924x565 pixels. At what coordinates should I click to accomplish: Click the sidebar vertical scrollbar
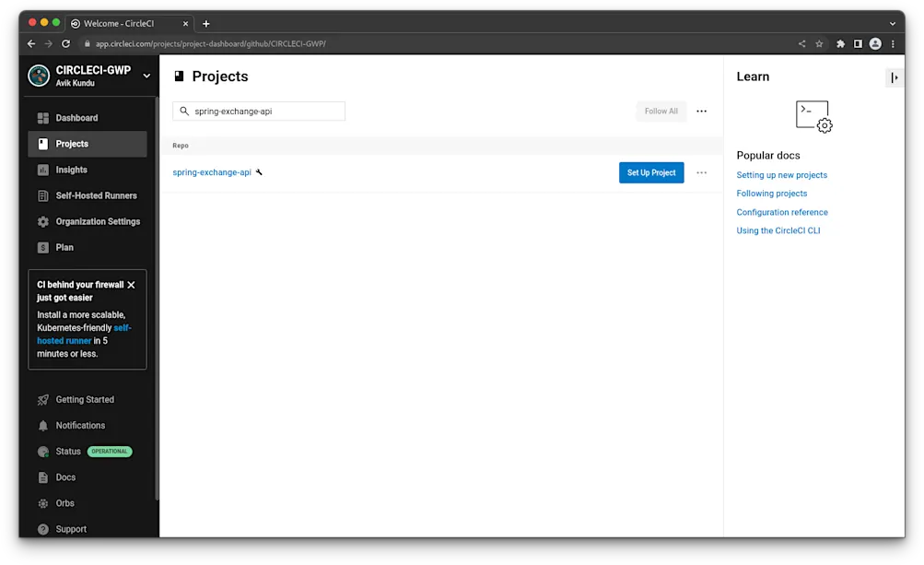(157, 298)
